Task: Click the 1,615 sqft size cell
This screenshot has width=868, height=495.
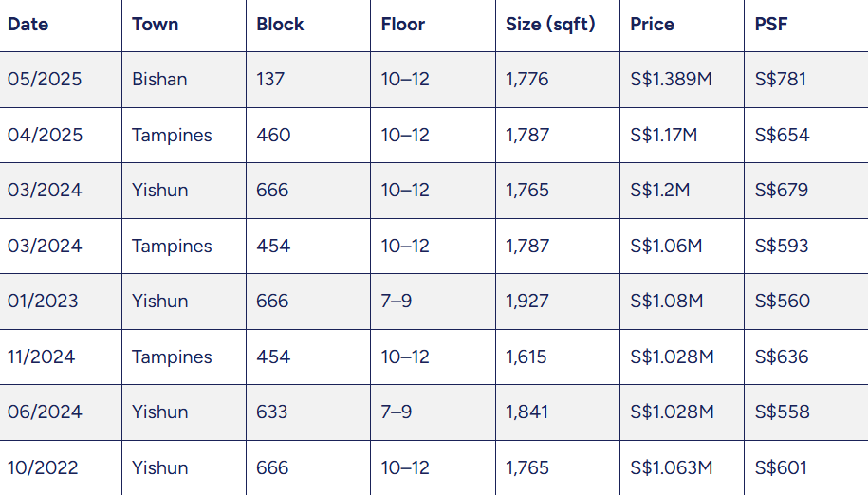Action: coord(526,357)
